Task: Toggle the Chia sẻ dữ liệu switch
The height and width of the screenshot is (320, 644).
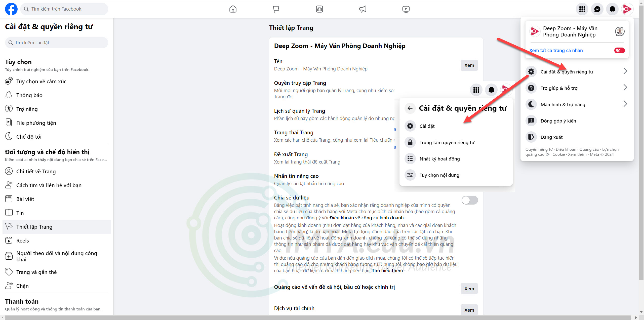Action: 470,200
